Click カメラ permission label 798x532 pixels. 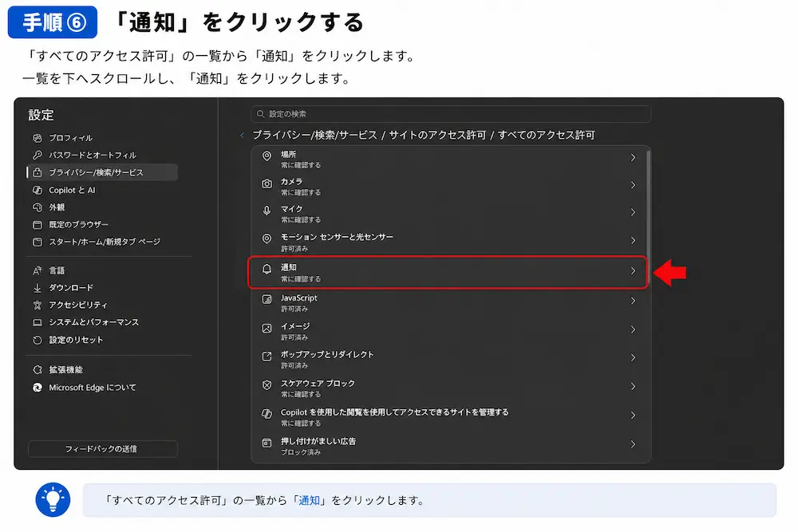click(x=291, y=182)
